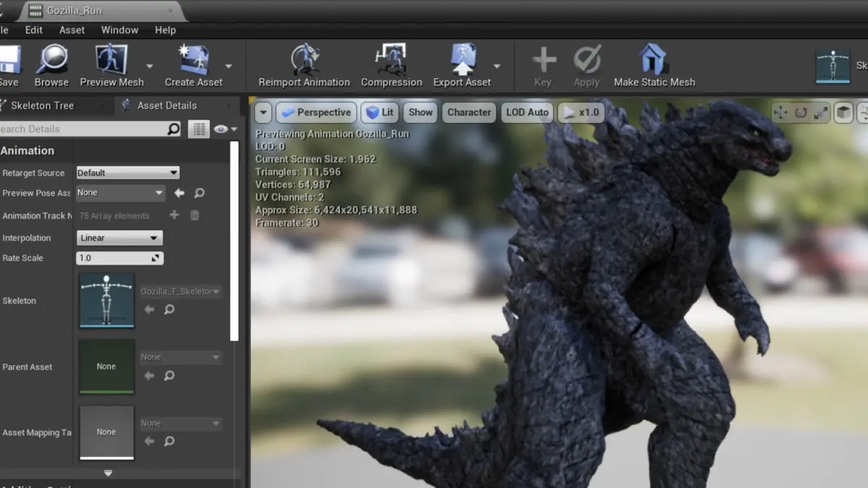Click trash icon for Animation Track Names

click(x=195, y=215)
